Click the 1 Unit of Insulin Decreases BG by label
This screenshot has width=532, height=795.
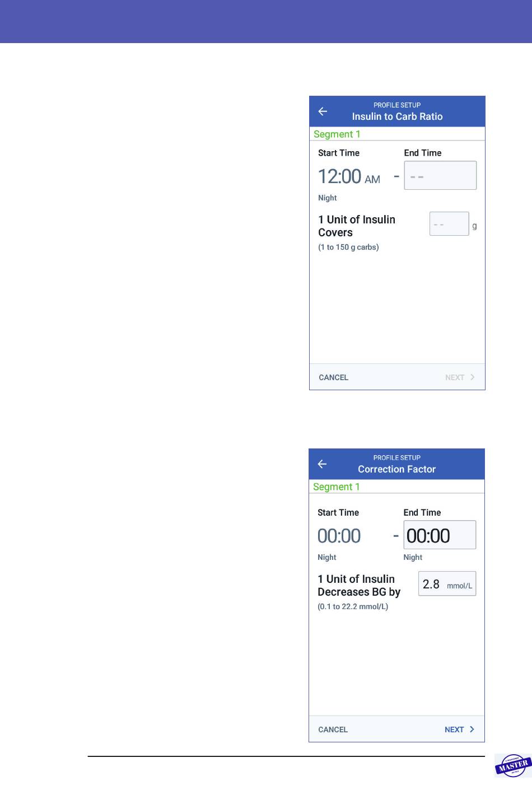(x=359, y=586)
